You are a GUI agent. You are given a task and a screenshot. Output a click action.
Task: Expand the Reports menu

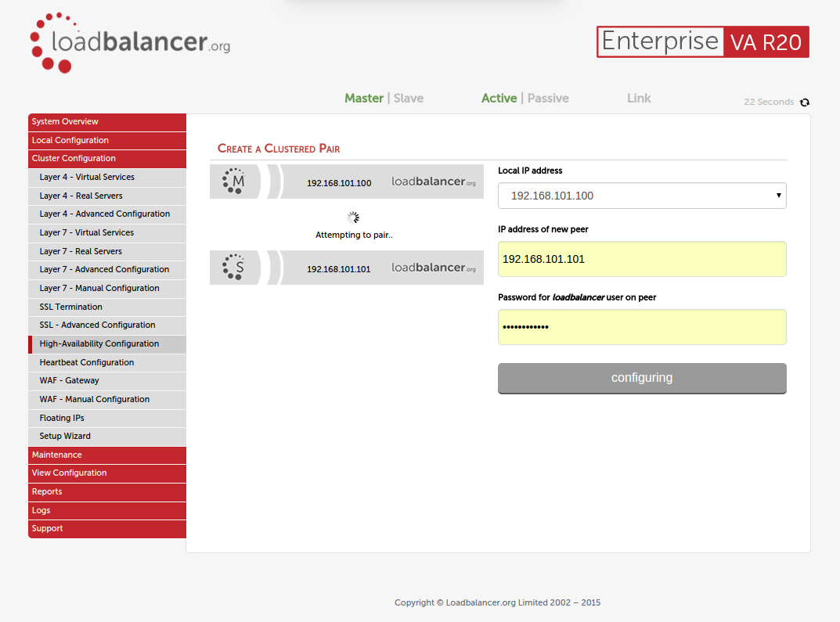click(107, 492)
